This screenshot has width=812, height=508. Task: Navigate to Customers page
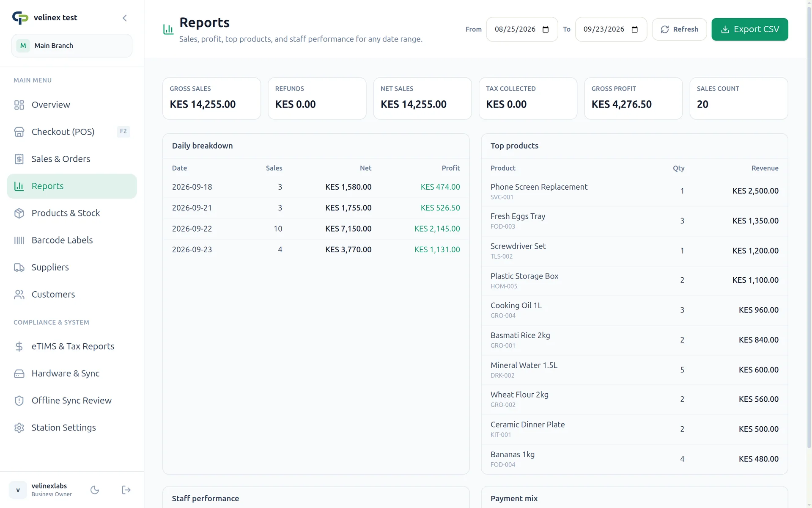72,295
